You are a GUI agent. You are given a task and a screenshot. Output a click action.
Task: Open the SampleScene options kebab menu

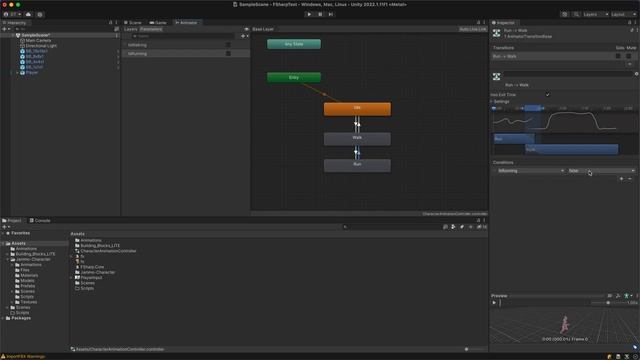117,36
